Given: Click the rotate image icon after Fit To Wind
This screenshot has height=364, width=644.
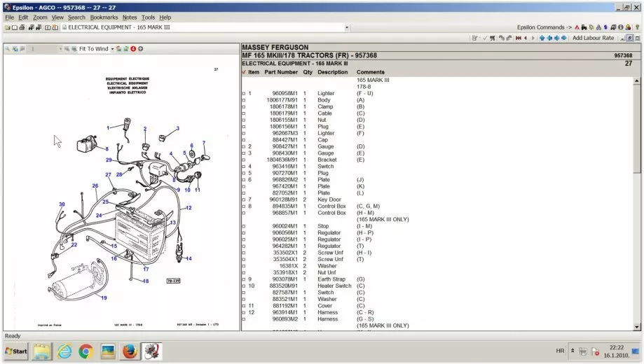Looking at the screenshot, I should coord(118,49).
